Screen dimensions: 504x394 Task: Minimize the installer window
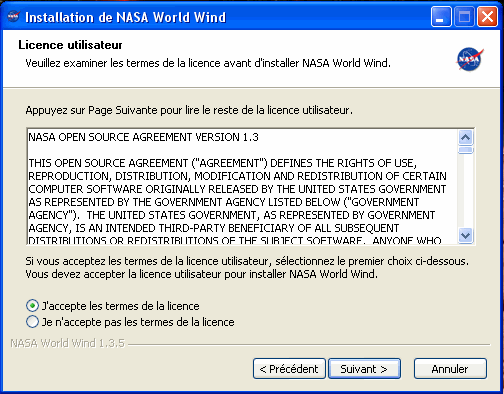click(441, 16)
